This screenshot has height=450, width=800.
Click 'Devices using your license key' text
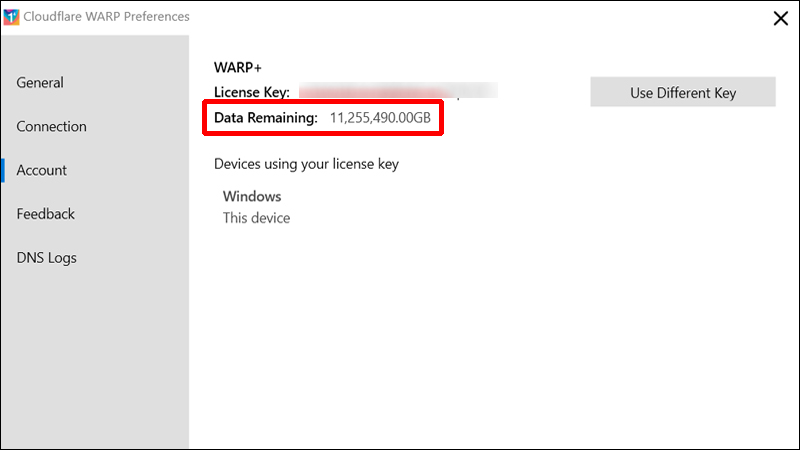point(306,164)
